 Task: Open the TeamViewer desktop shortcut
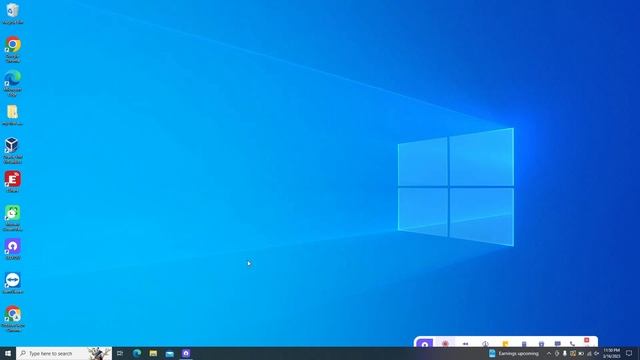click(x=13, y=283)
